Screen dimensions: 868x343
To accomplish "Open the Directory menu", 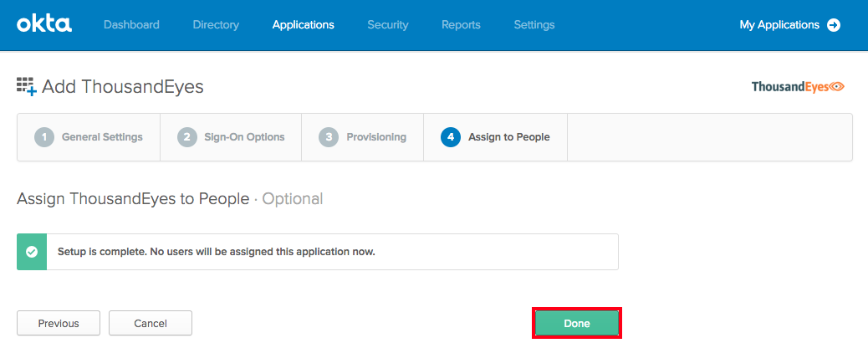I will click(x=216, y=25).
